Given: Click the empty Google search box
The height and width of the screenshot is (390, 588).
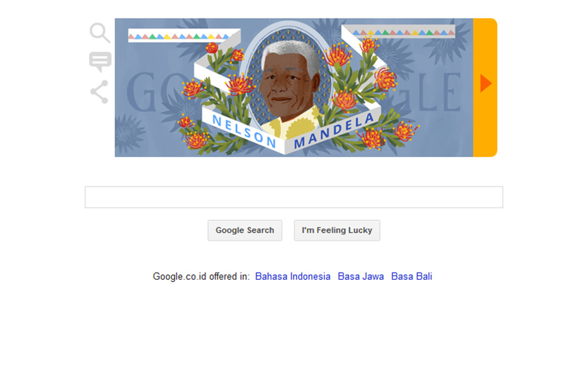Looking at the screenshot, I should [293, 197].
